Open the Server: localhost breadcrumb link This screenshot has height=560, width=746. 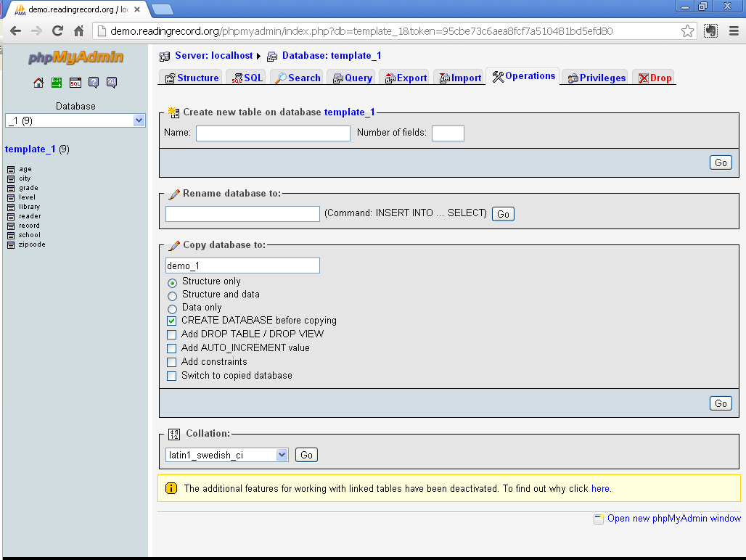tap(214, 56)
